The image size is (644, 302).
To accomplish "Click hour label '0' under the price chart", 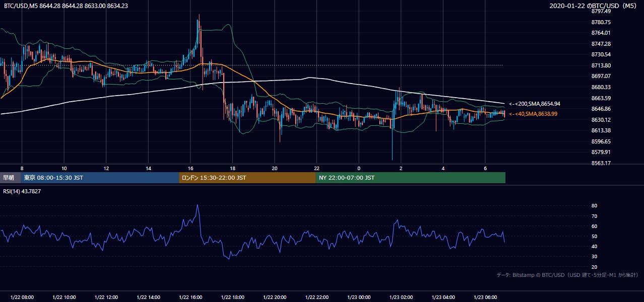I will coord(359,168).
